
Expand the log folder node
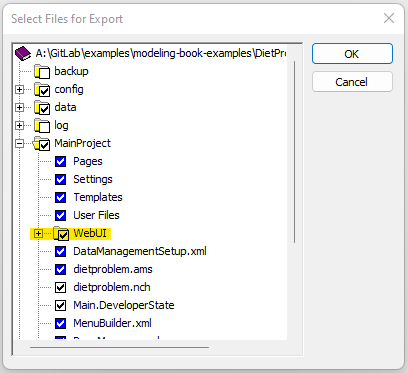coord(20,126)
